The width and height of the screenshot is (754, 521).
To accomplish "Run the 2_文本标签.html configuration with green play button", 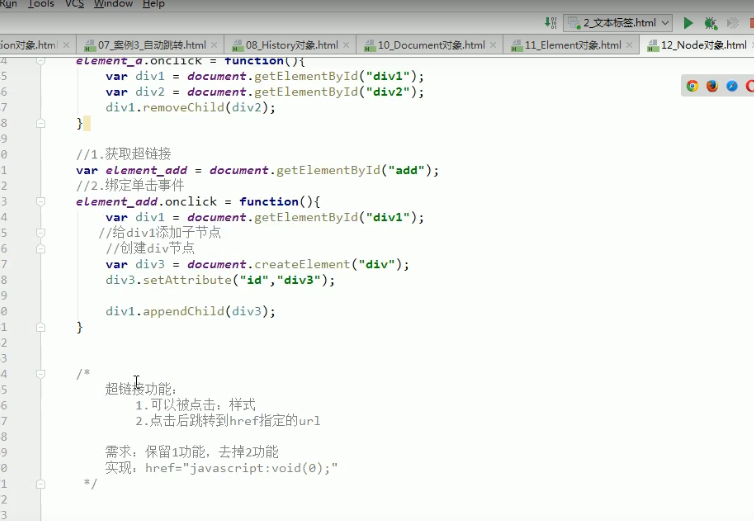I will [x=688, y=23].
